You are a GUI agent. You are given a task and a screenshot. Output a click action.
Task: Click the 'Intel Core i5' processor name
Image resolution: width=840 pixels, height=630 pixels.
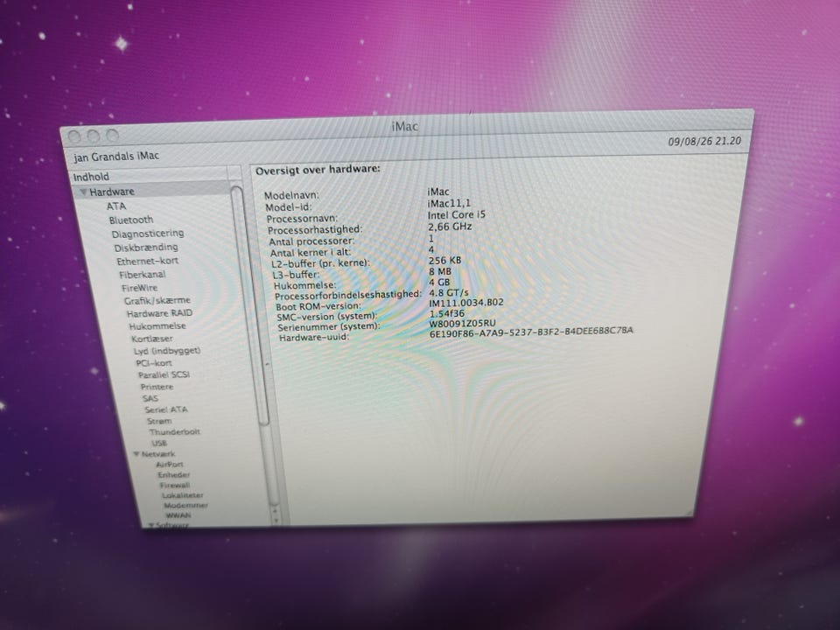coord(457,215)
